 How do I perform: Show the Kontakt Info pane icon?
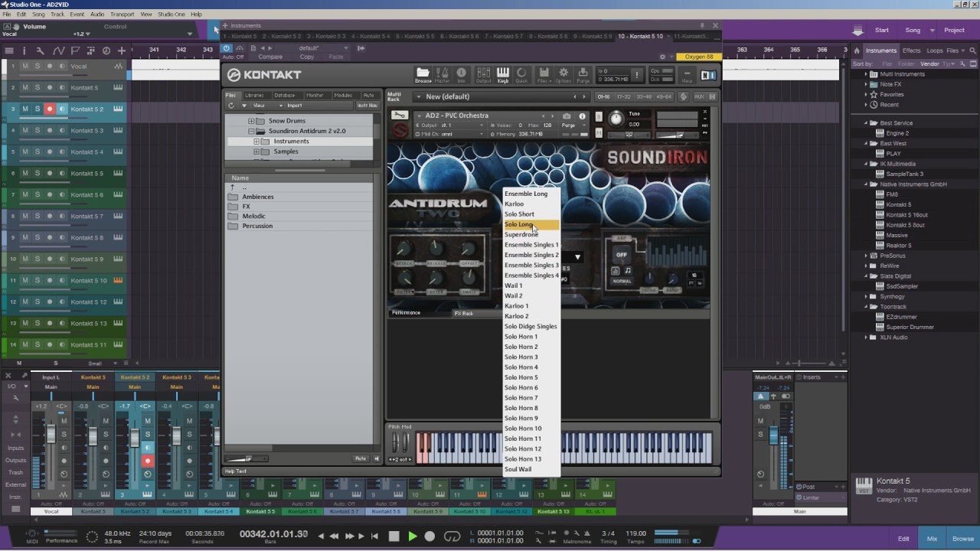pos(462,74)
